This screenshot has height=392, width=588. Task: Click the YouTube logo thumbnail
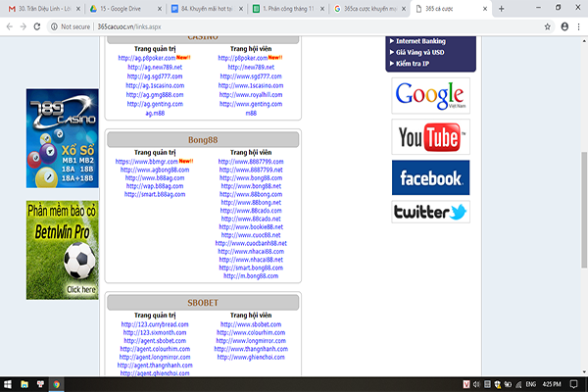tap(430, 137)
